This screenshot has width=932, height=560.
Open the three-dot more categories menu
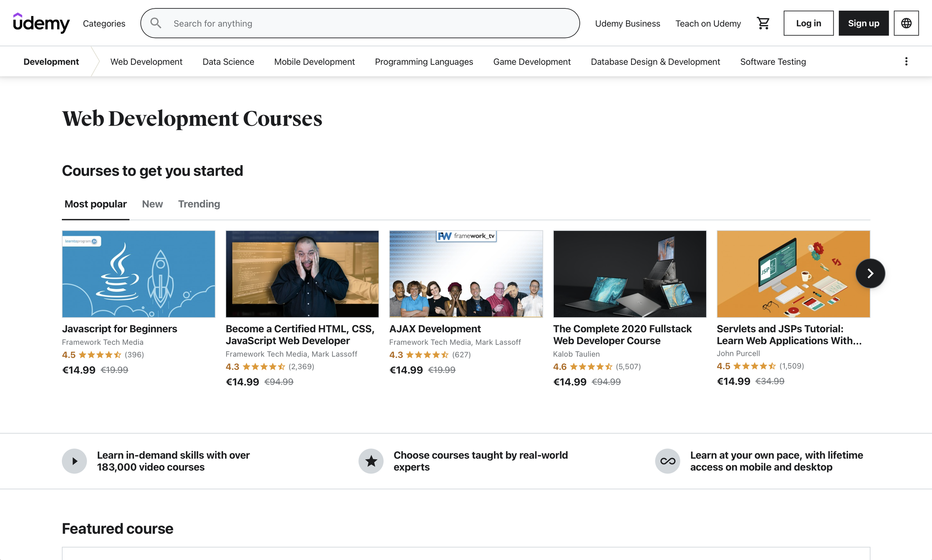coord(906,61)
